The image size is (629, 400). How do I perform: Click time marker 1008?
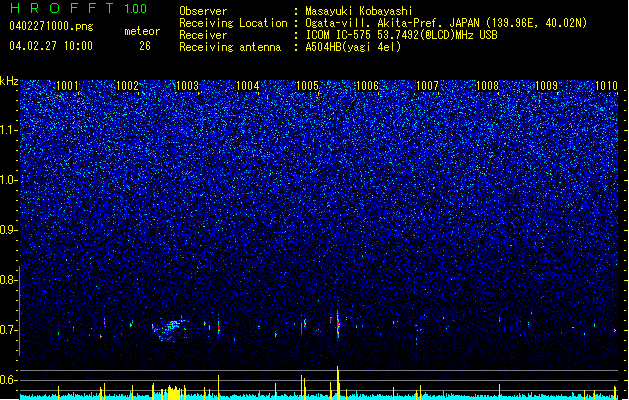point(487,86)
